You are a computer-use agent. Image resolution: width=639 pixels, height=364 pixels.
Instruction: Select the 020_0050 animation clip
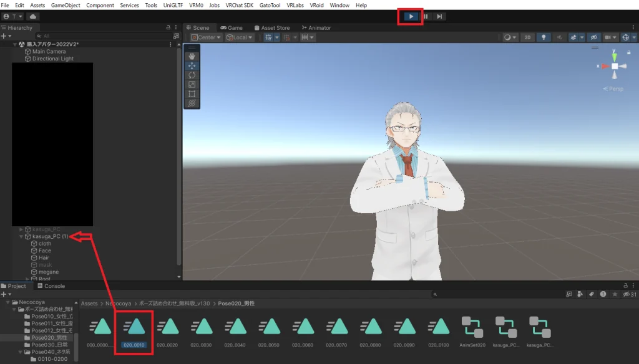point(268,333)
